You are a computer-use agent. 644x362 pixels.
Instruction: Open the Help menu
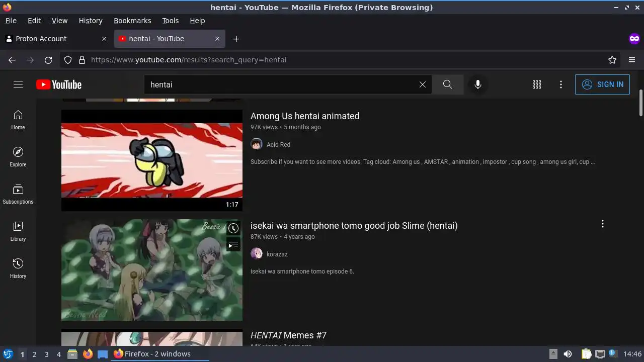coord(197,21)
